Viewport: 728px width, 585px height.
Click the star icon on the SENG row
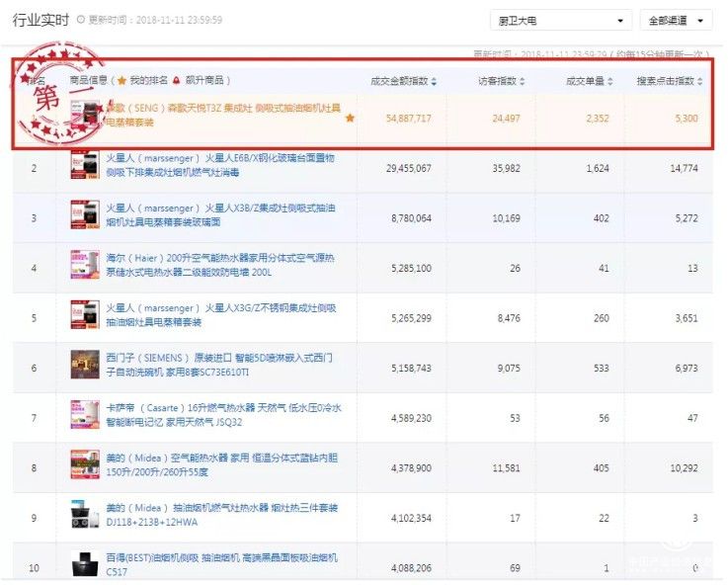click(x=350, y=118)
